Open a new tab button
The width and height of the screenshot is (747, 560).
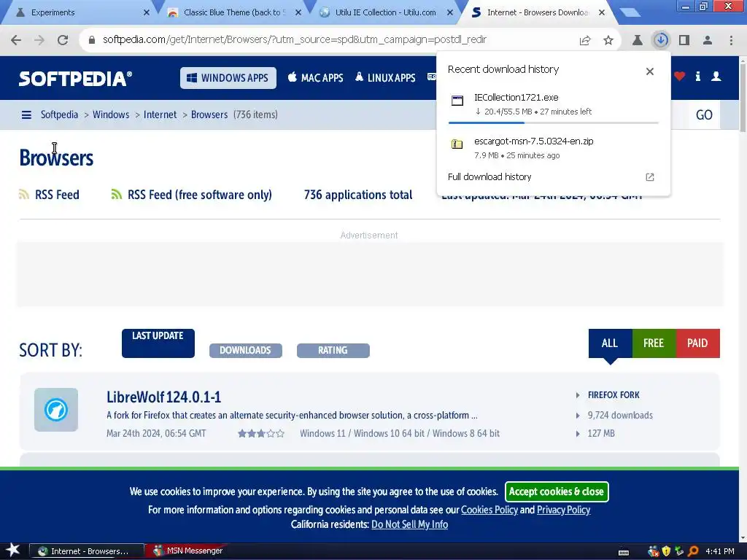click(630, 13)
